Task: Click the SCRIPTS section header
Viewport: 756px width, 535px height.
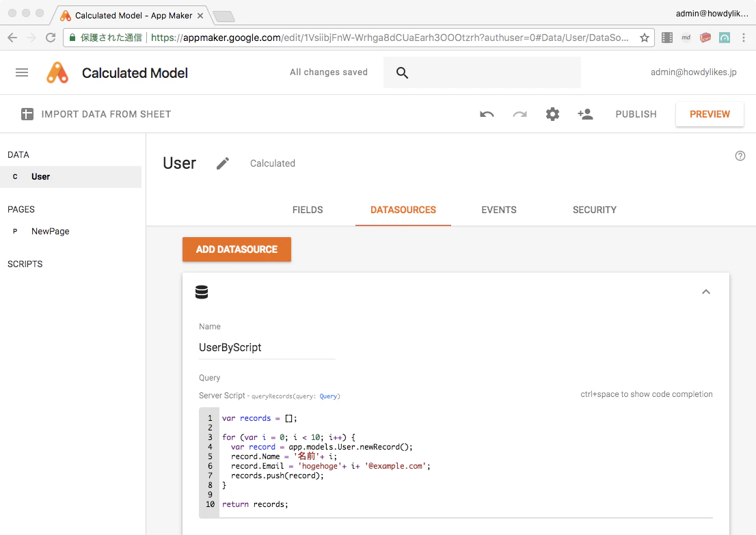Action: coord(25,264)
